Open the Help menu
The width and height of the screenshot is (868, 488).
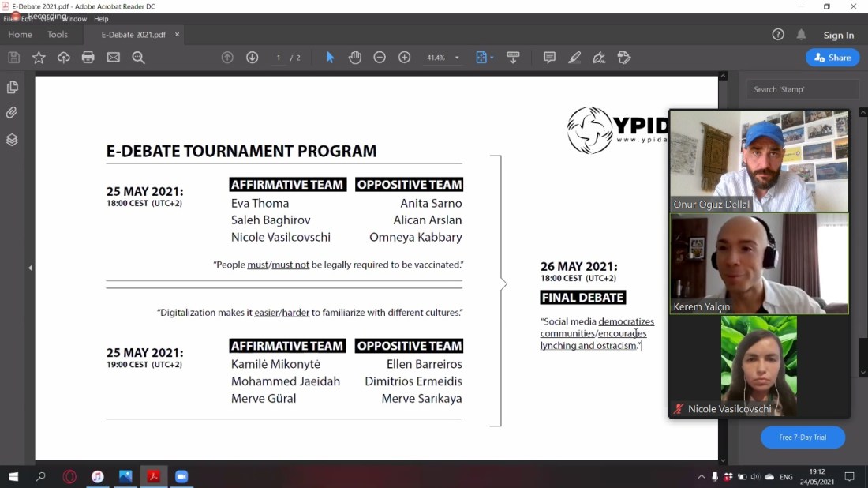[x=101, y=19]
